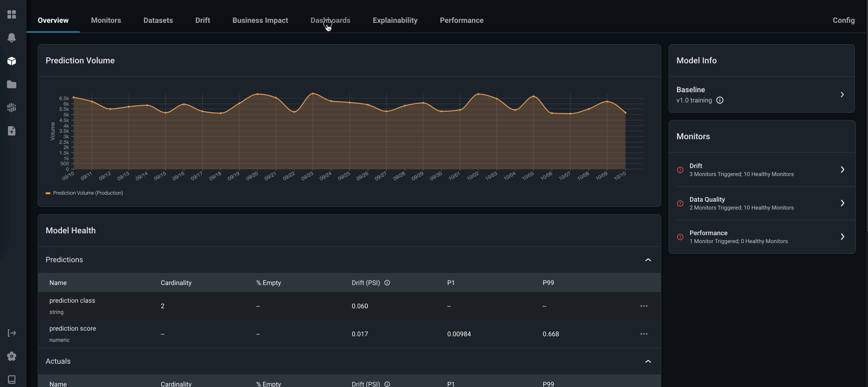The width and height of the screenshot is (868, 387).
Task: Open the waveform charts icon in sidebar
Action: (x=12, y=108)
